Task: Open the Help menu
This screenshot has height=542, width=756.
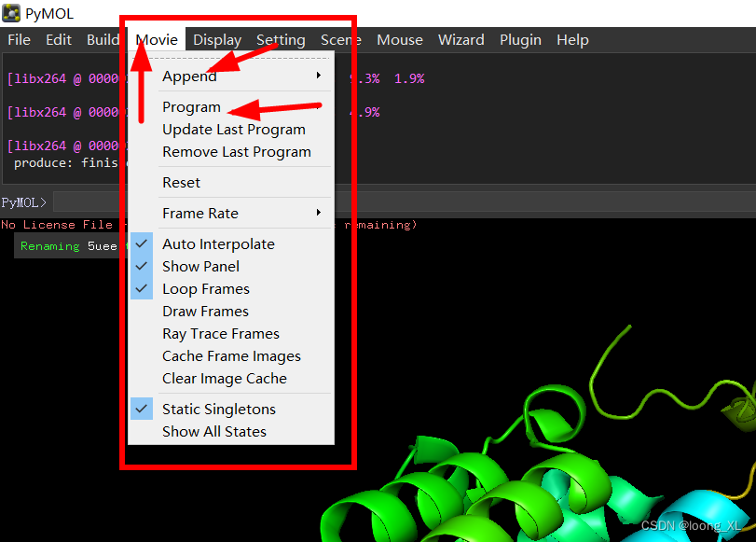Action: tap(572, 39)
